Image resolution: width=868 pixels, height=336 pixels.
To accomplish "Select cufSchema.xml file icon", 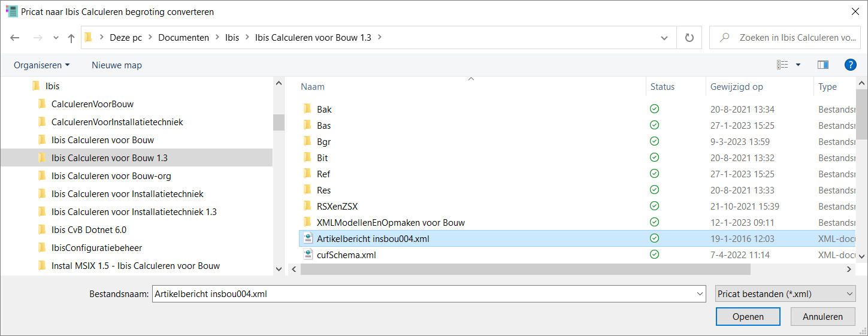I will click(x=308, y=255).
